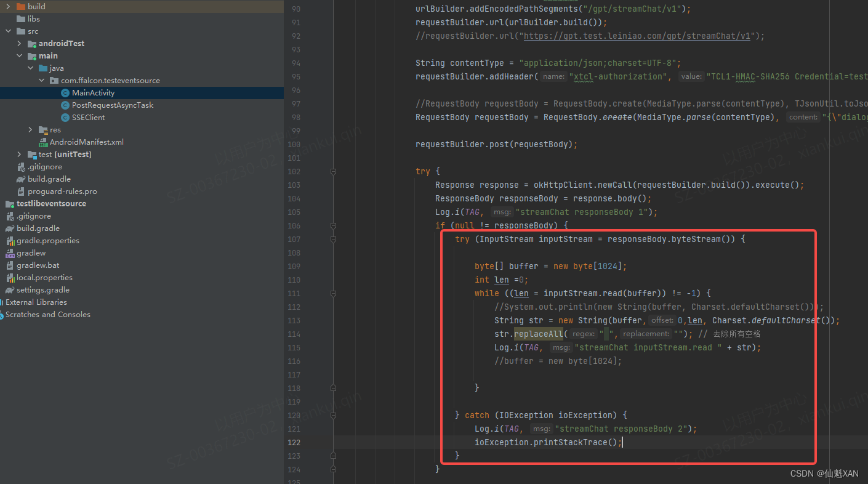The image size is (868, 484).
Task: Select build.gradle just above gradle.properties
Action: point(38,228)
